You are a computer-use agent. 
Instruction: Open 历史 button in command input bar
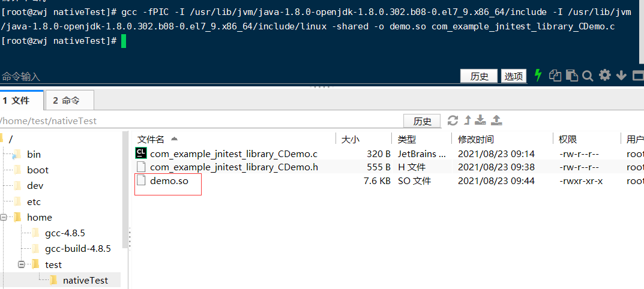479,76
